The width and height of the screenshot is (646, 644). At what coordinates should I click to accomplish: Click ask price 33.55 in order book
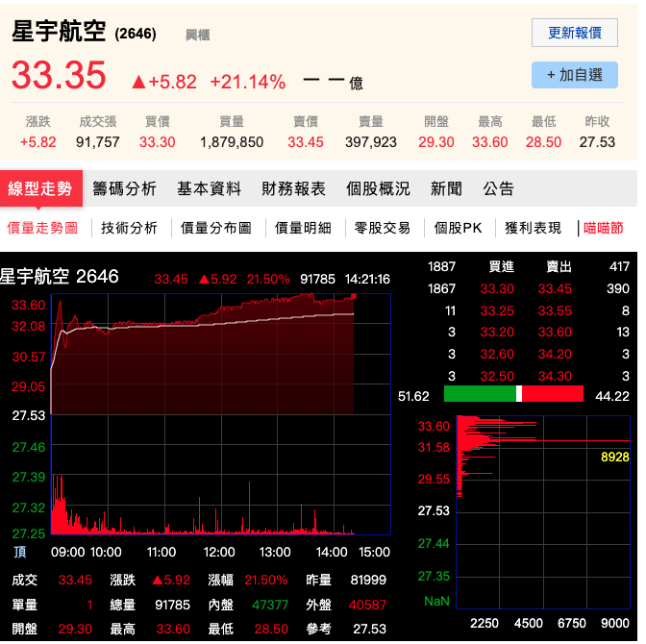tap(555, 310)
